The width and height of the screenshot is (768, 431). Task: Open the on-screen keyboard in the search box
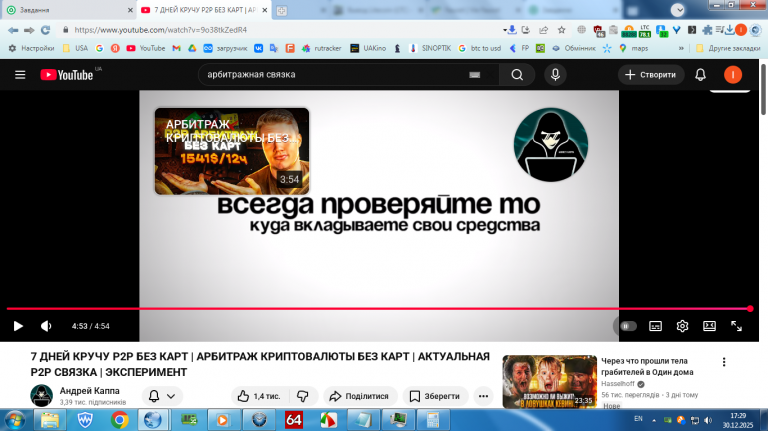(474, 75)
